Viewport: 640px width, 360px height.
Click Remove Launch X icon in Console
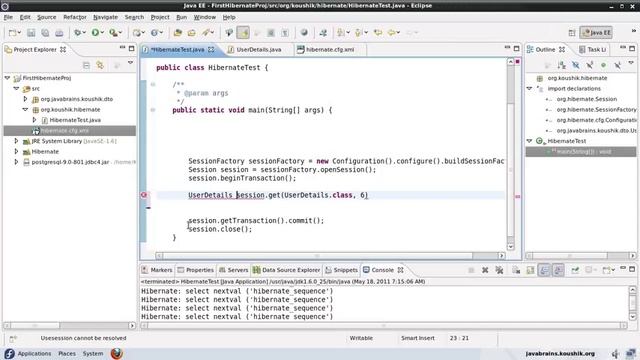485,270
